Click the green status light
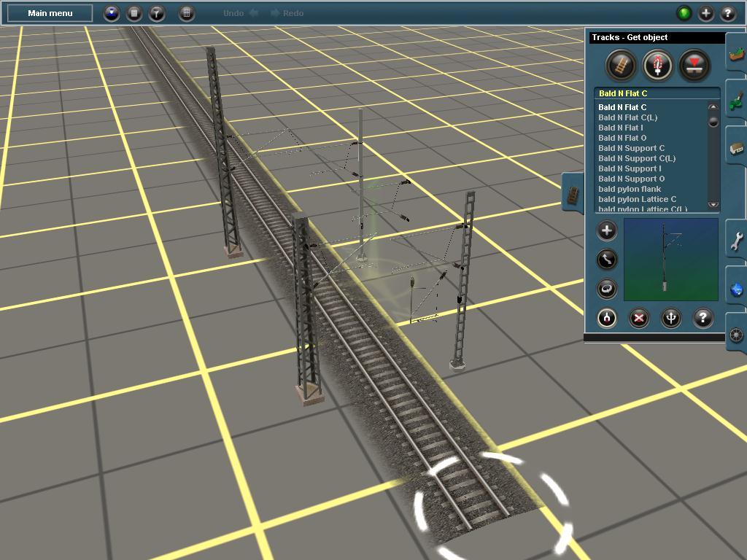 point(684,13)
